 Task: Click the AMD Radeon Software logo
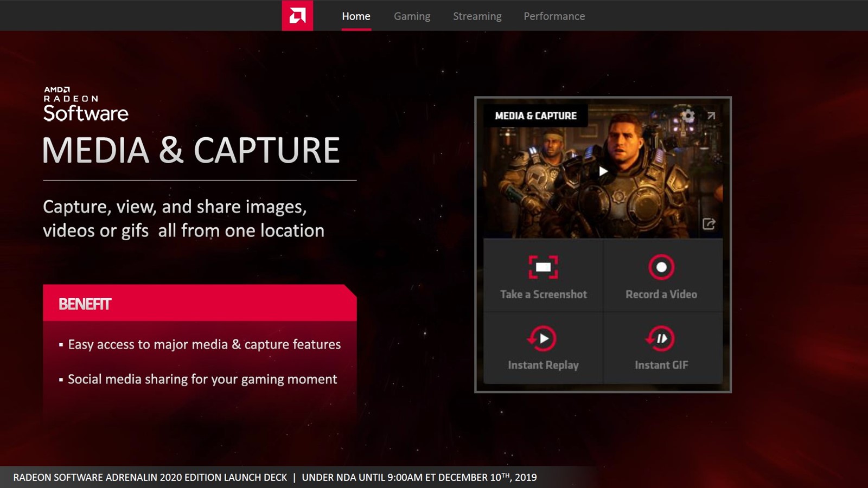coord(86,104)
